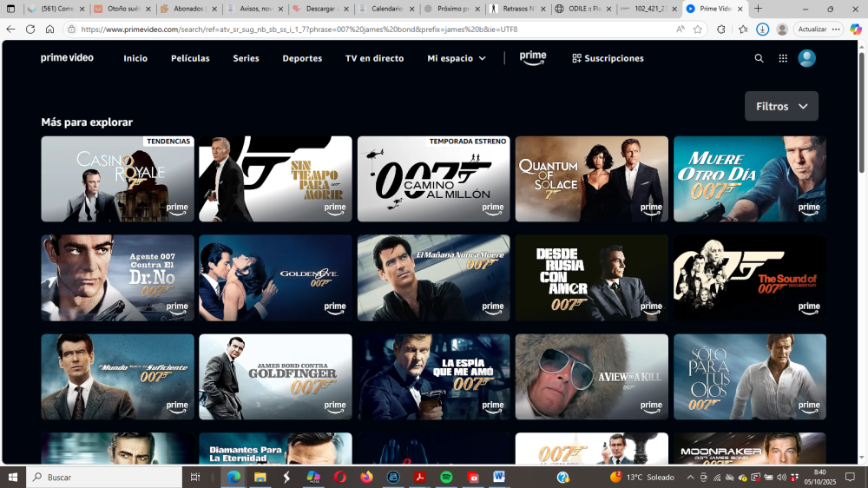Image resolution: width=868 pixels, height=488 pixels.
Task: Click the search magnifier icon in Prime Video
Action: pos(759,58)
